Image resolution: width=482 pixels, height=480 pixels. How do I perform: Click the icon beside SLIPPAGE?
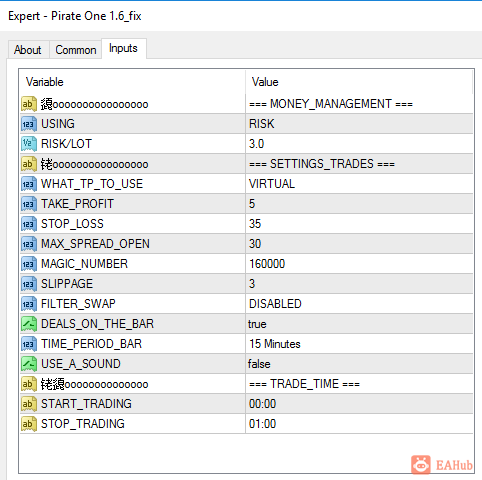point(29,284)
